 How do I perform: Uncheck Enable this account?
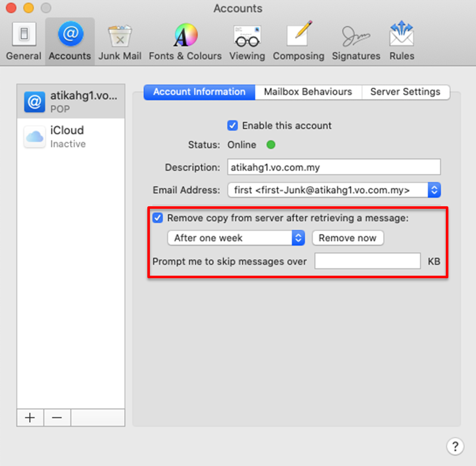tap(232, 126)
